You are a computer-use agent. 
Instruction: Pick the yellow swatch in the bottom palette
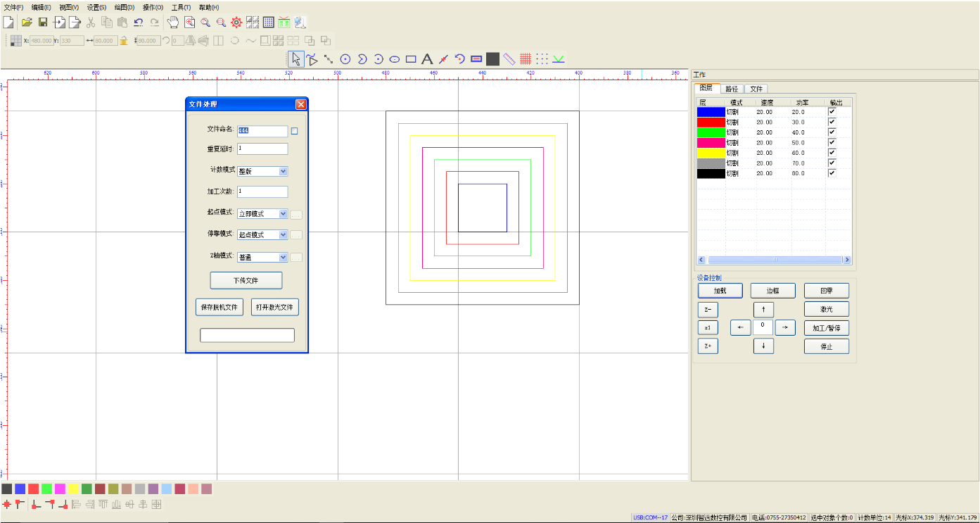74,489
